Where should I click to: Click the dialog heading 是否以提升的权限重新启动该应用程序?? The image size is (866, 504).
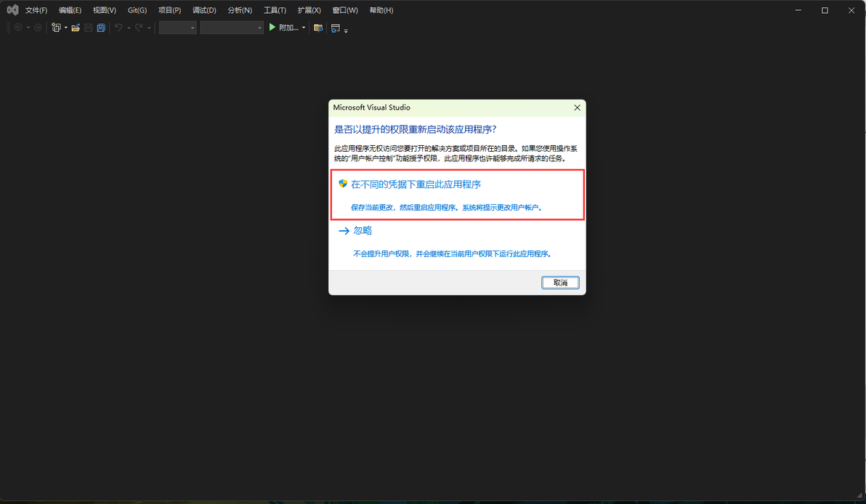pyautogui.click(x=416, y=129)
